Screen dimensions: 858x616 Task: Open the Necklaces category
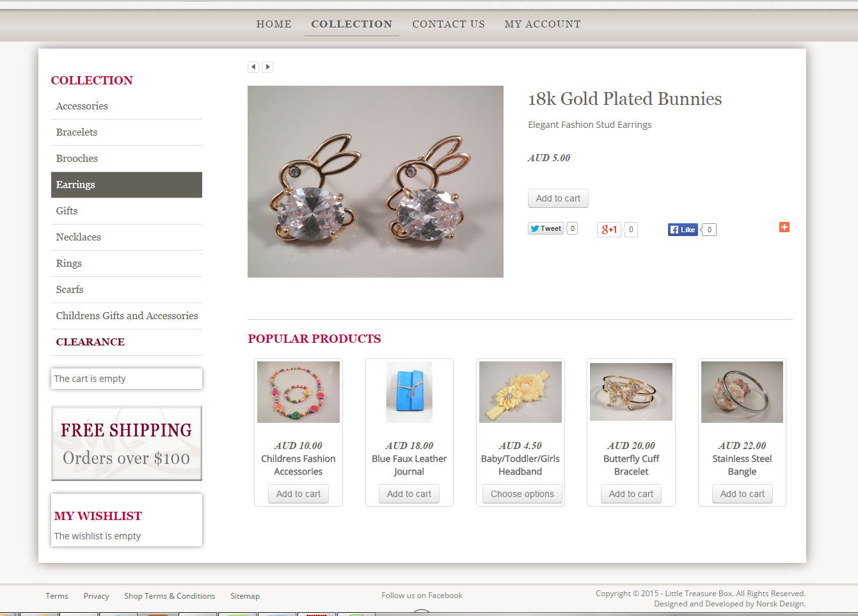point(127,237)
